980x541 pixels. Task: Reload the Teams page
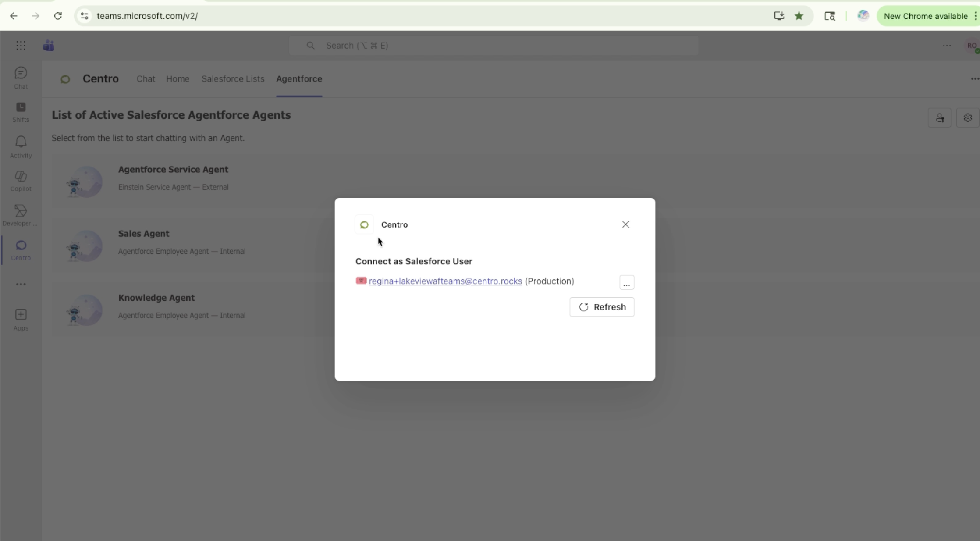58,16
